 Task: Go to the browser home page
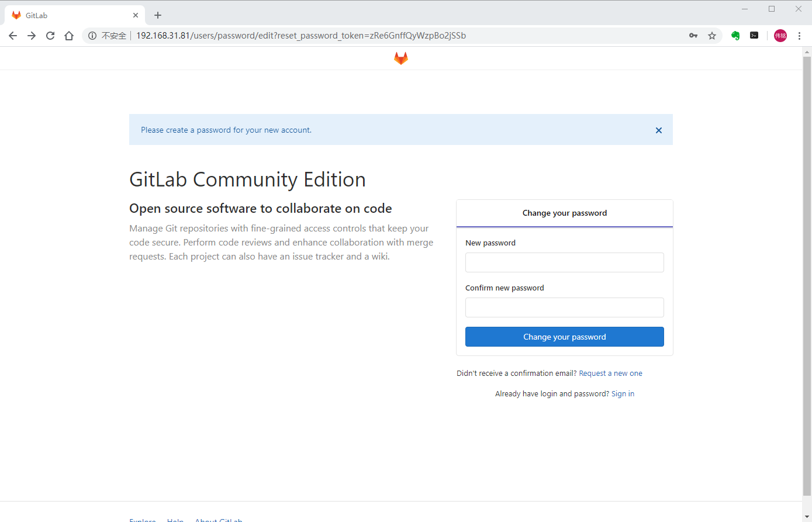(x=69, y=36)
